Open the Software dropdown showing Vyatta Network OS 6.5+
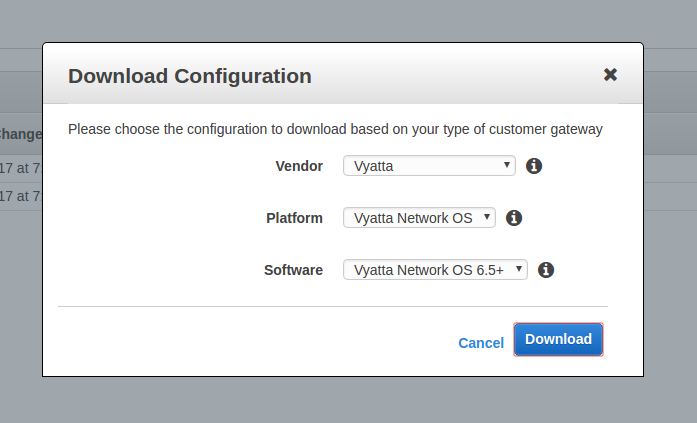697x423 pixels. pyautogui.click(x=435, y=270)
